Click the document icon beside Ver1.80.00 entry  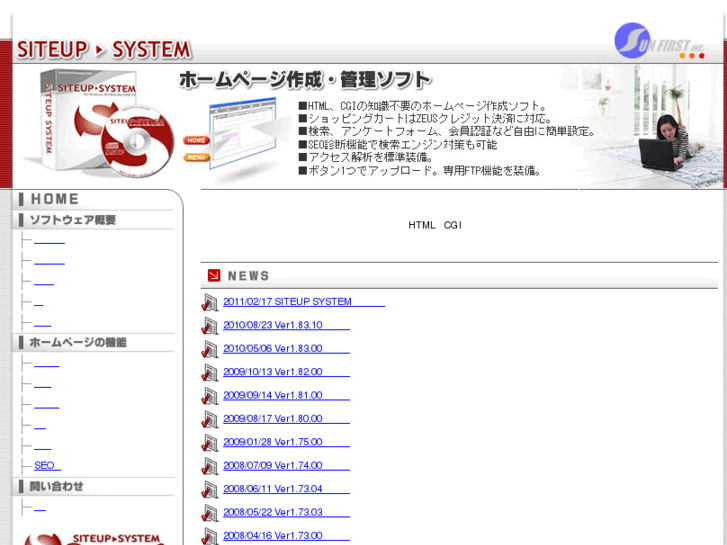210,419
